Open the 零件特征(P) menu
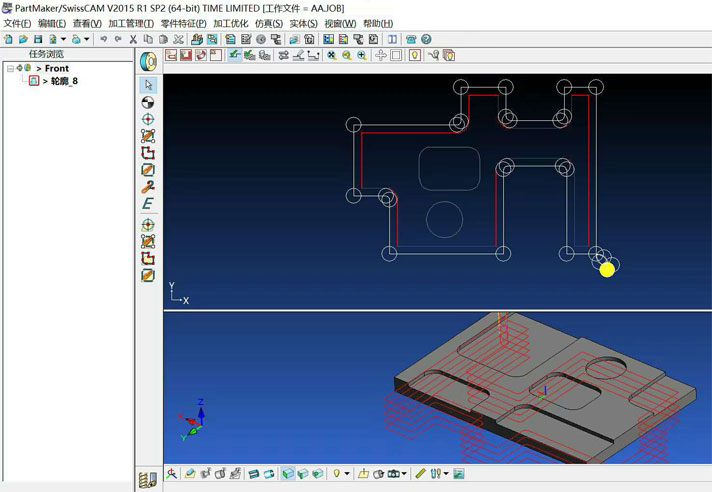Image resolution: width=712 pixels, height=492 pixels. 183,23
